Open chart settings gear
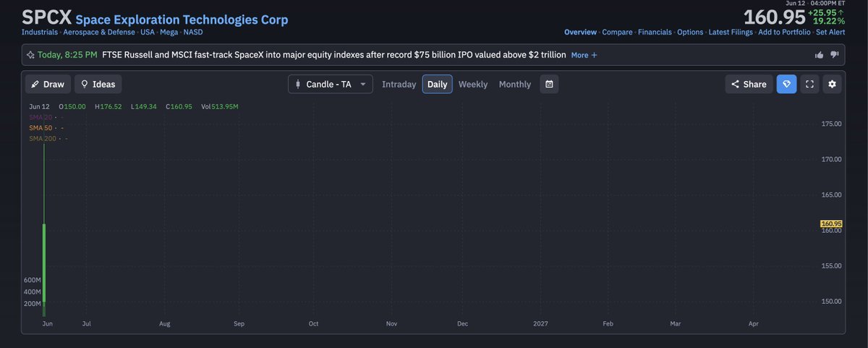Image resolution: width=868 pixels, height=348 pixels. 832,84
